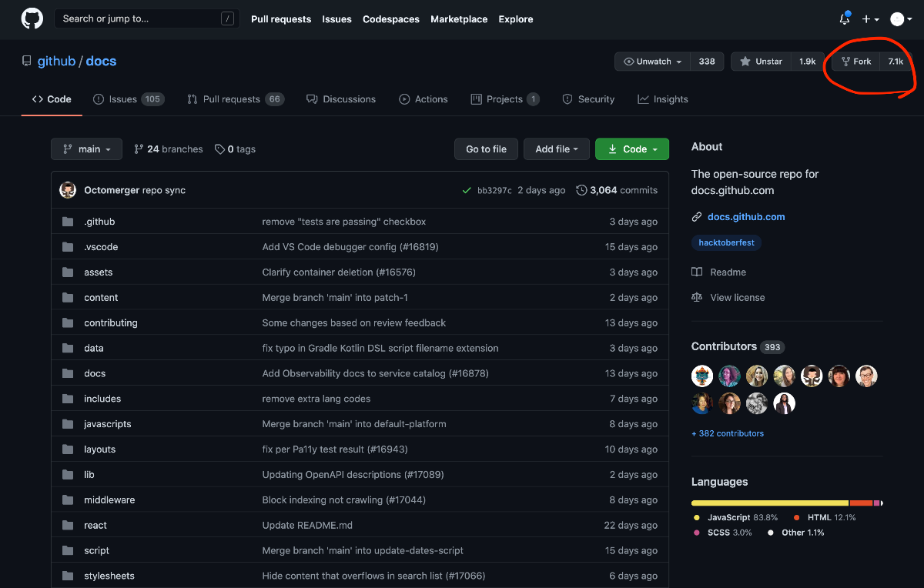This screenshot has height=588, width=924.
Task: Open Issues in top navigation
Action: coord(336,19)
